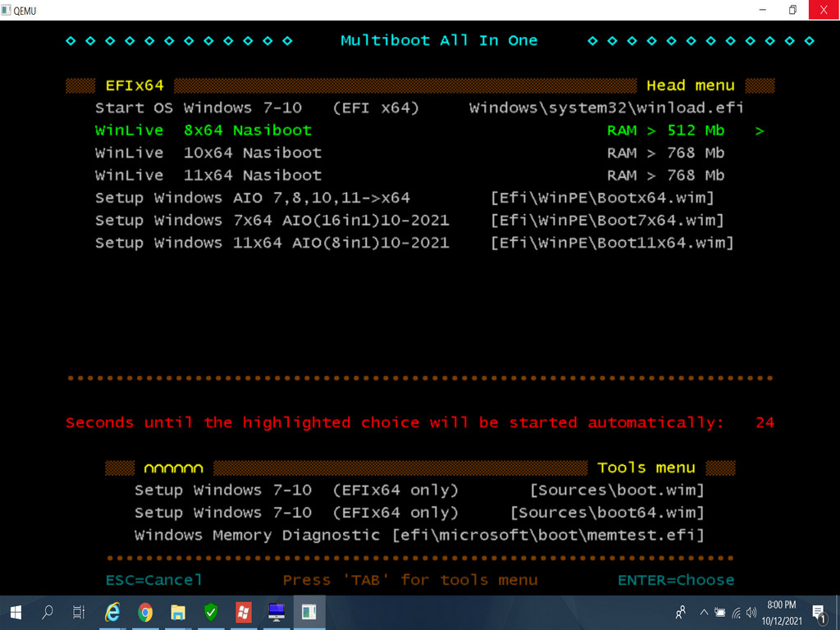Open the notification Action Center icon
Viewport: 840px width, 630px height.
click(x=819, y=613)
